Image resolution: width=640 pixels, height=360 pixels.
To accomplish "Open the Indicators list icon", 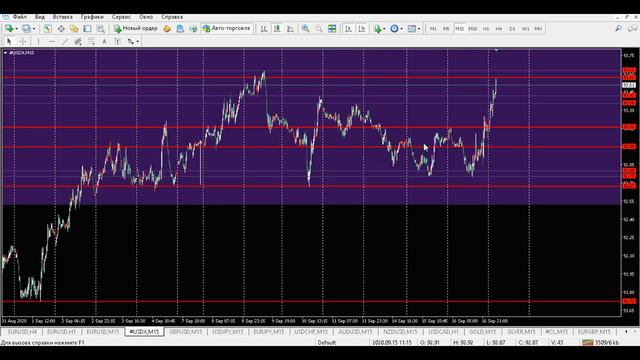I will click(377, 29).
